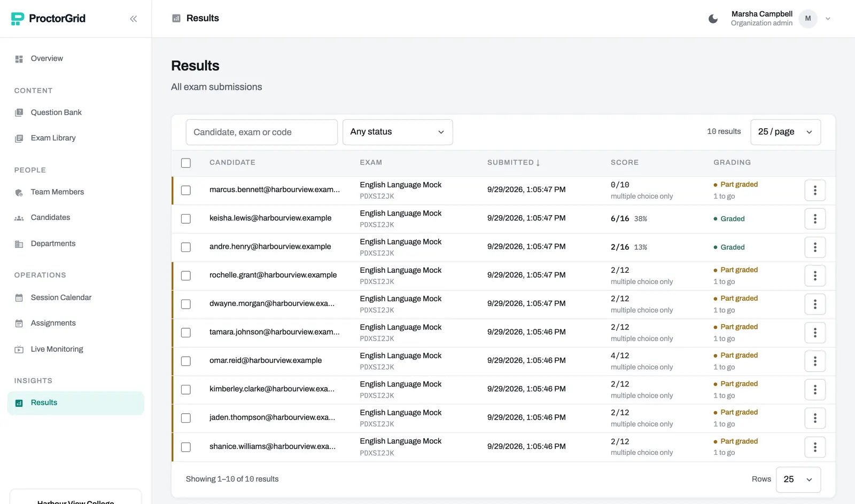This screenshot has height=504, width=855.
Task: Open Live Monitoring
Action: [x=76, y=350]
